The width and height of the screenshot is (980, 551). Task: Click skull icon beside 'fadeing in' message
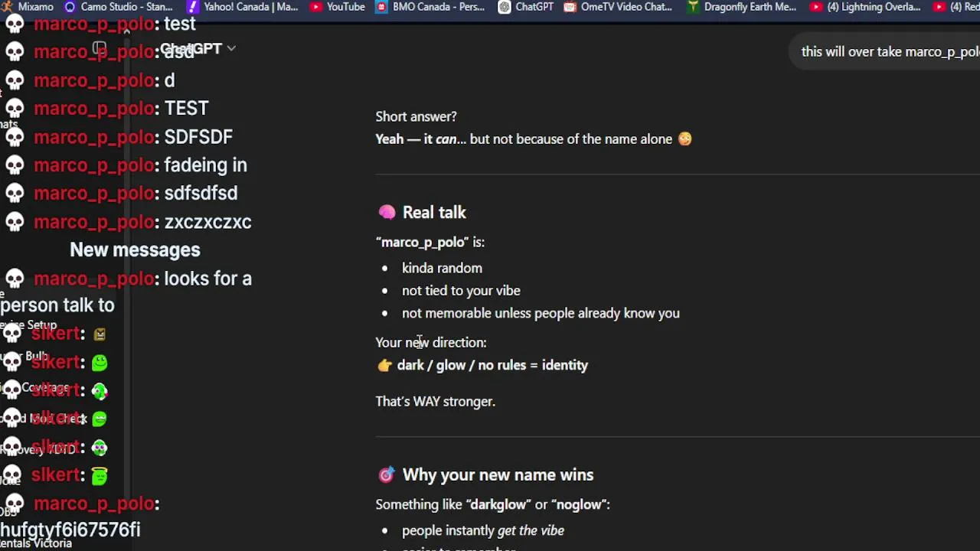click(x=15, y=165)
